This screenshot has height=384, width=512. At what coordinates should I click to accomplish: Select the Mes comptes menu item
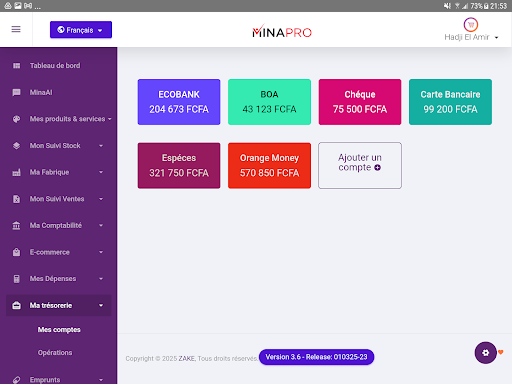click(x=59, y=330)
